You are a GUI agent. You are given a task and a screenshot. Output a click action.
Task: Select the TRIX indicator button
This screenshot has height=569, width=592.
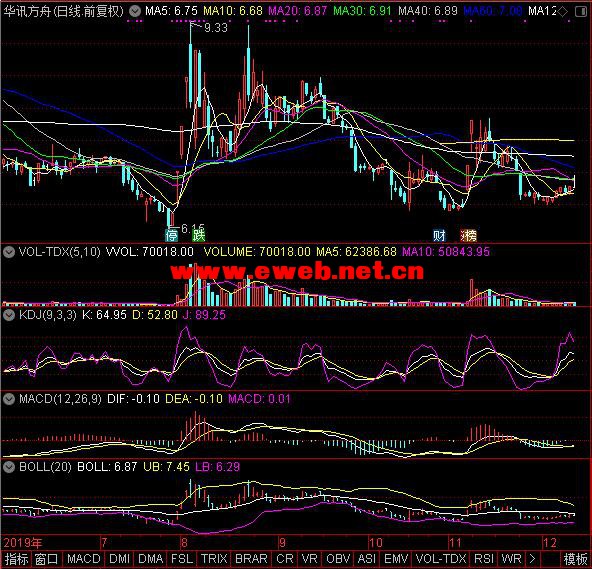click(x=214, y=559)
